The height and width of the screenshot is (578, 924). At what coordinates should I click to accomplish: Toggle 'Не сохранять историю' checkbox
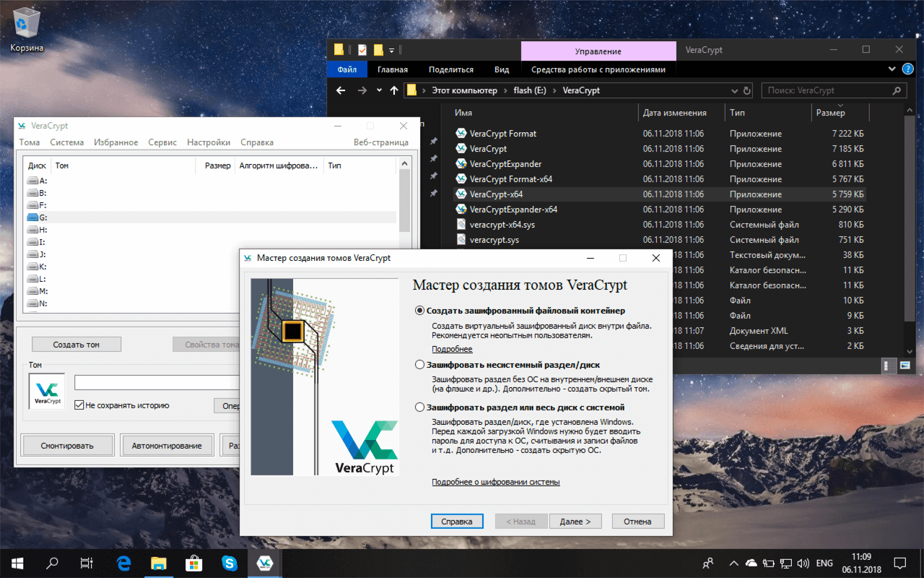coord(79,405)
